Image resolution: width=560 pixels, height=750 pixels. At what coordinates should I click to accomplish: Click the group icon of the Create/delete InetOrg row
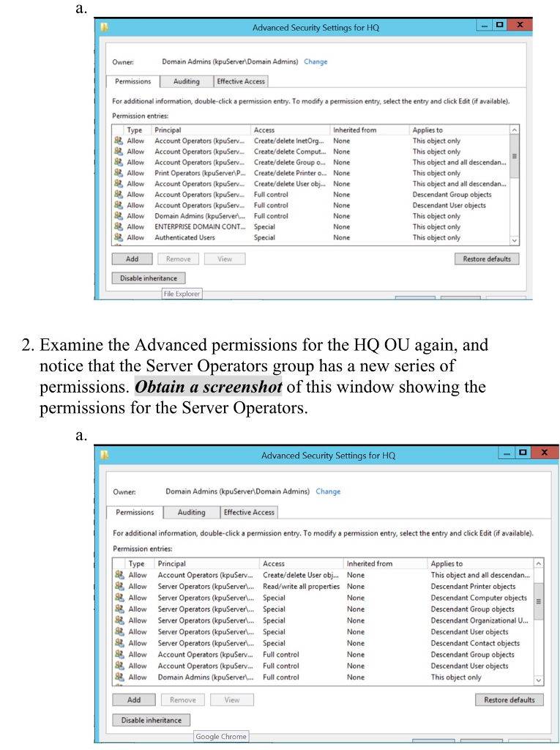[x=118, y=141]
